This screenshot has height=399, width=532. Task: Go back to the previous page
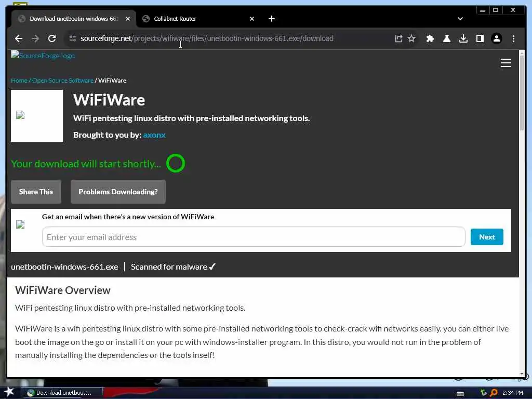coord(19,38)
